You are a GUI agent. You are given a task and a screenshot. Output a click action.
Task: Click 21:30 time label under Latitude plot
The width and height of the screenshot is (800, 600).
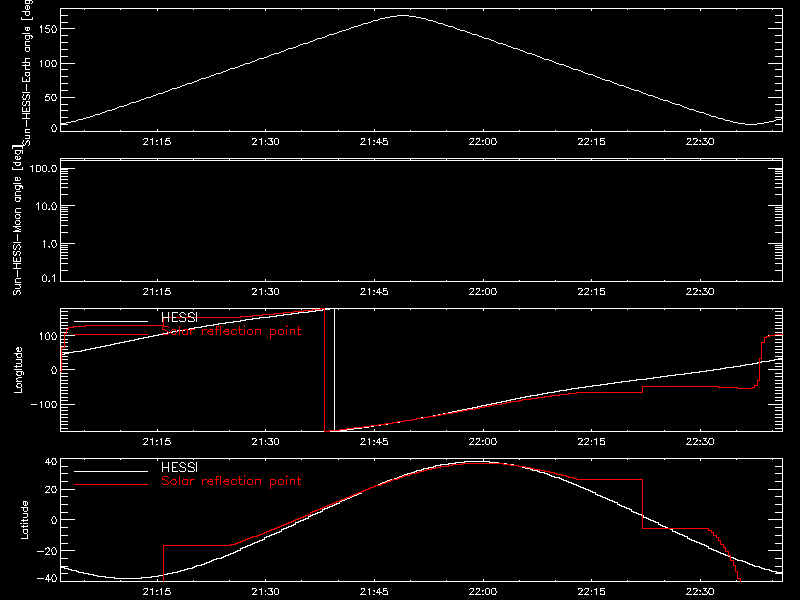point(265,592)
